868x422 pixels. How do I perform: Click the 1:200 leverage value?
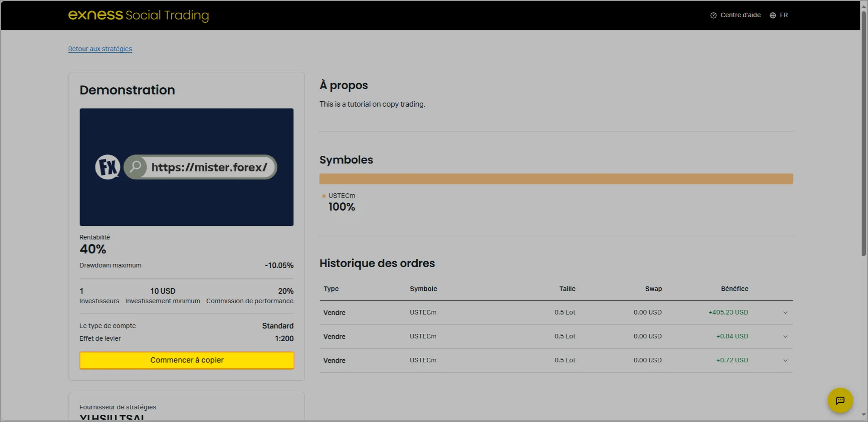[284, 338]
